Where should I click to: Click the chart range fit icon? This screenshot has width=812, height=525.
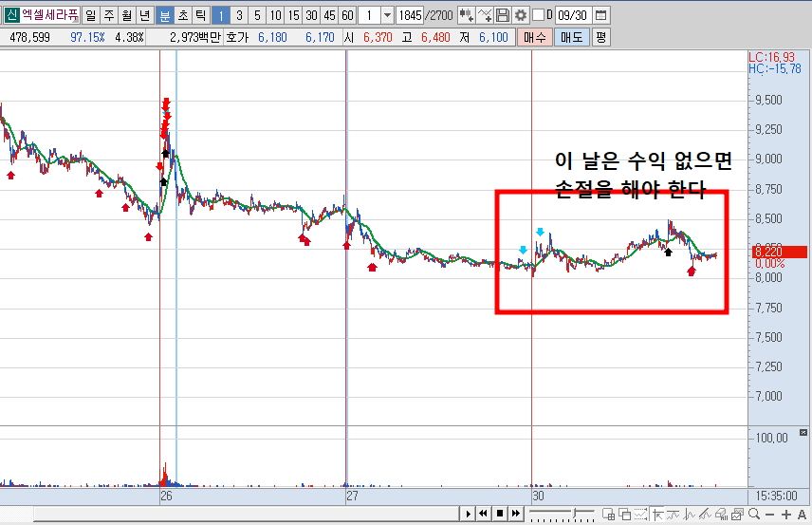(641, 515)
